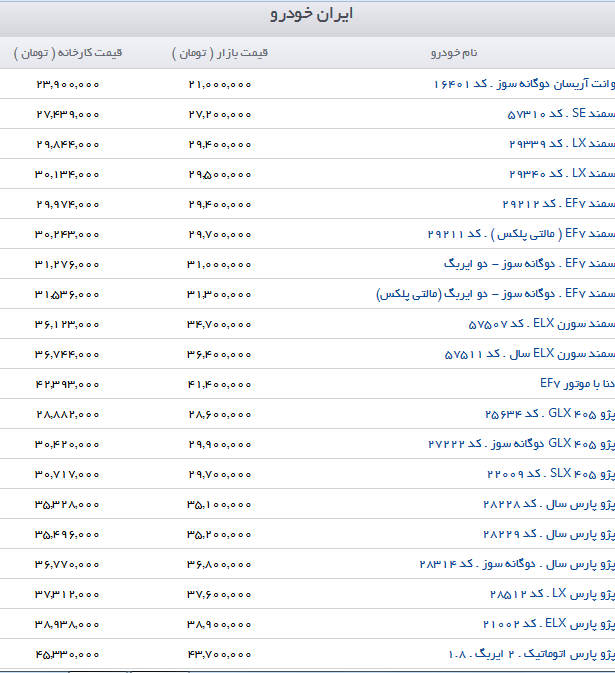This screenshot has height=673, width=615.
Task: Open the پژو ۴۰۵ SLX کد ۲۲۰۰۹ link
Action: [551, 474]
